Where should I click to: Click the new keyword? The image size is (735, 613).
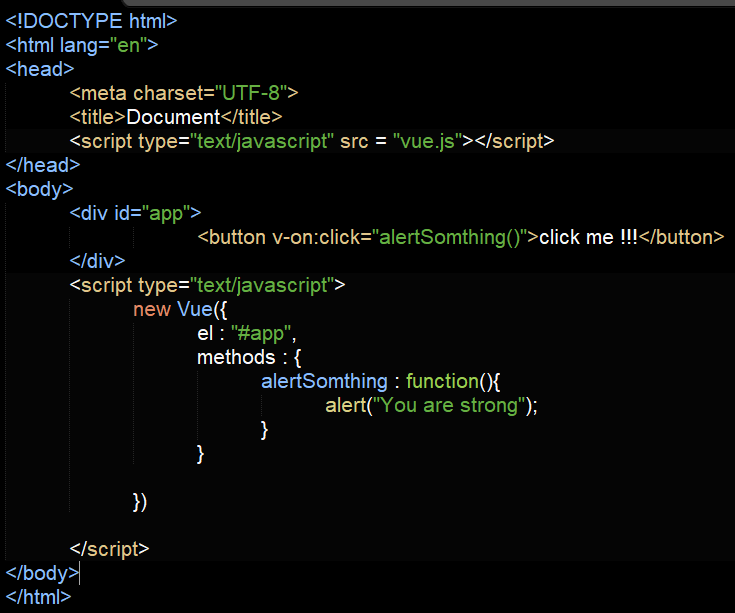pos(152,309)
